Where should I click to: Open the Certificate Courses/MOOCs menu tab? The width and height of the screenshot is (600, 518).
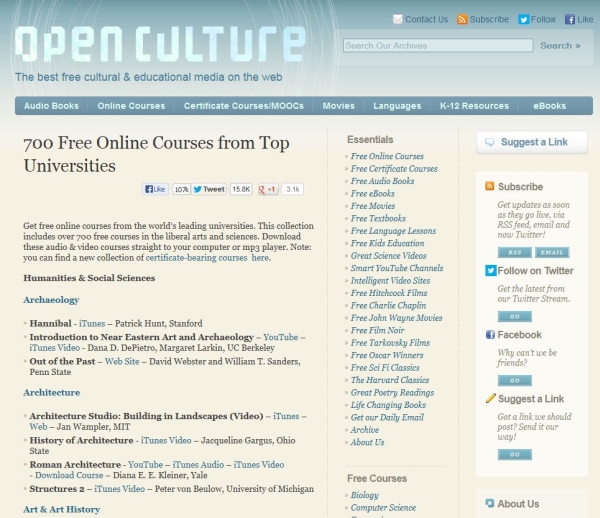tap(243, 106)
